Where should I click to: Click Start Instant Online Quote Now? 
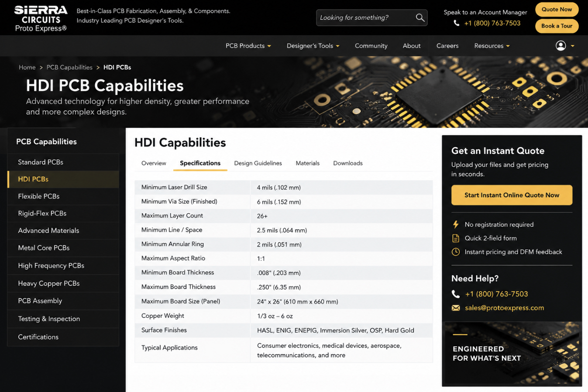tap(512, 195)
